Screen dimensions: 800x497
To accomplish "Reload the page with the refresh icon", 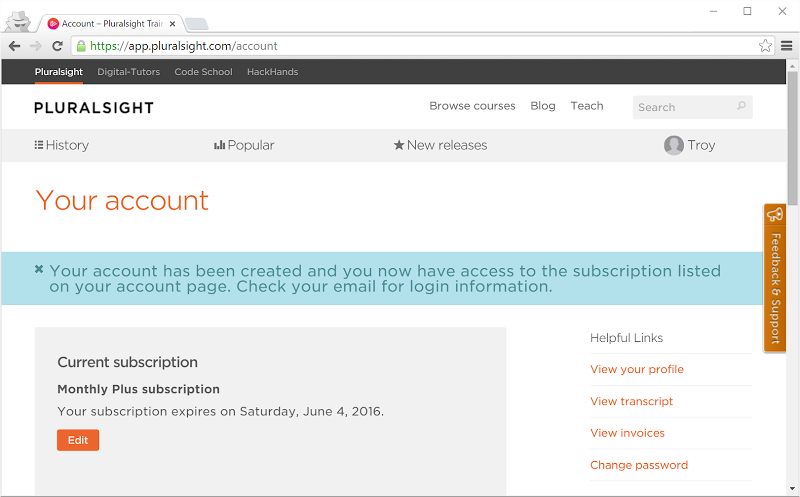I will (57, 46).
